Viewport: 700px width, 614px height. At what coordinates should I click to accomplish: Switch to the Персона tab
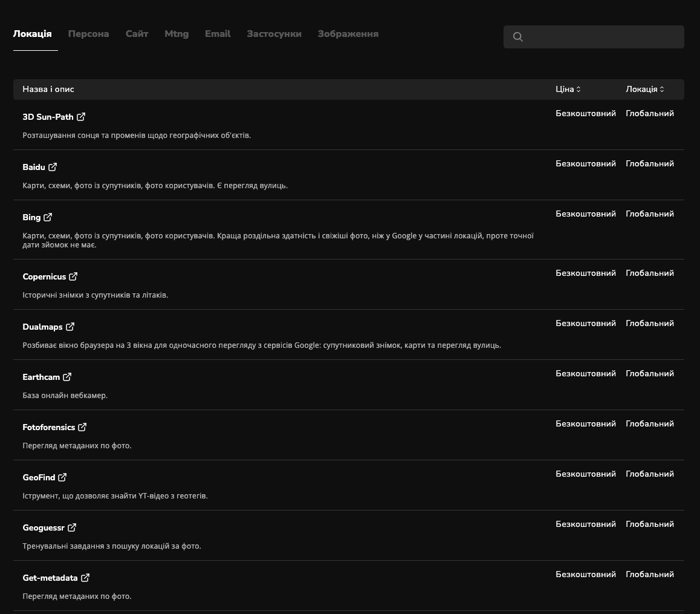click(x=88, y=34)
